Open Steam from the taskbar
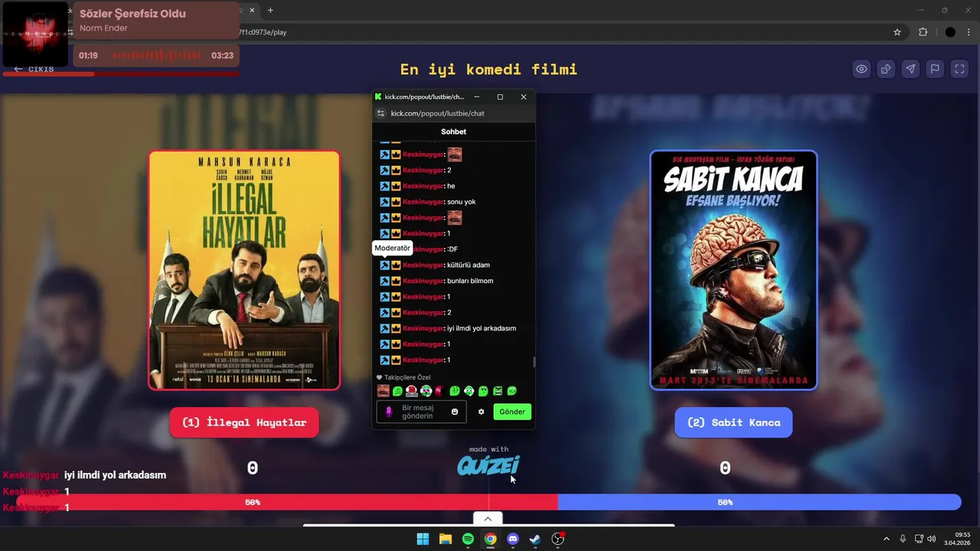 (535, 539)
